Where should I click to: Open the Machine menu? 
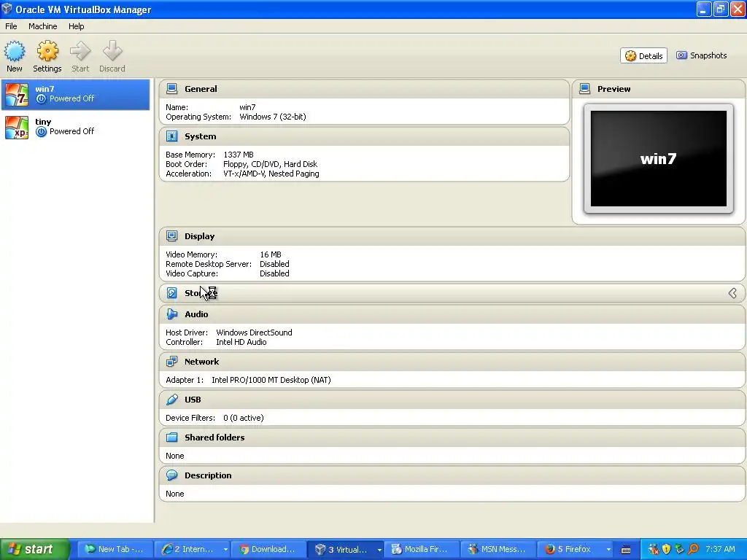pos(43,26)
